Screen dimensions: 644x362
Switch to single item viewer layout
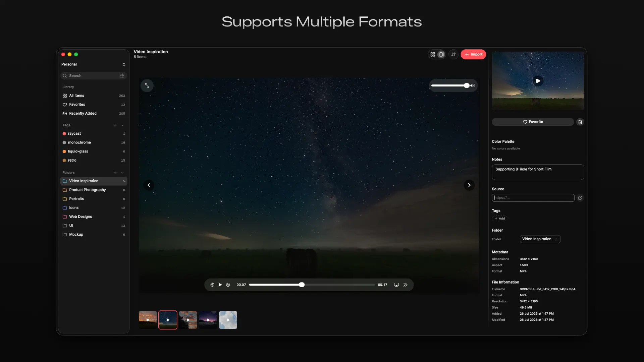click(x=441, y=54)
